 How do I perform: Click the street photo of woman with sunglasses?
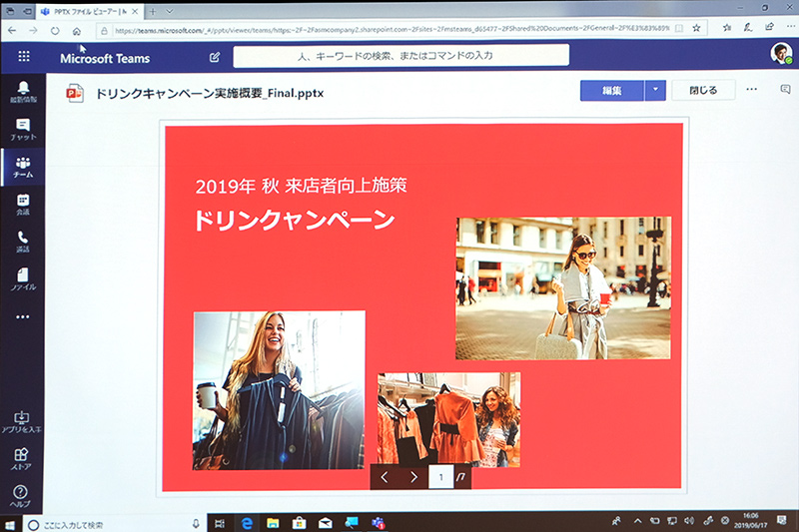tap(563, 288)
